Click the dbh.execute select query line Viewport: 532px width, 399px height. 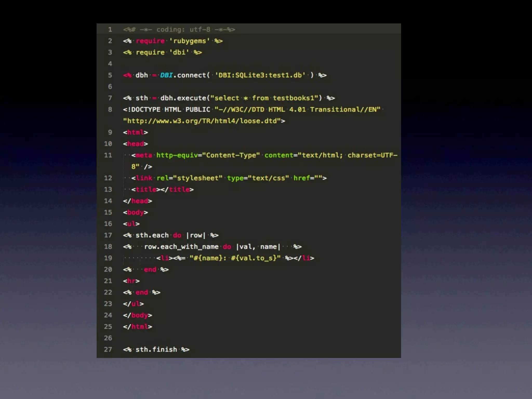pos(229,98)
